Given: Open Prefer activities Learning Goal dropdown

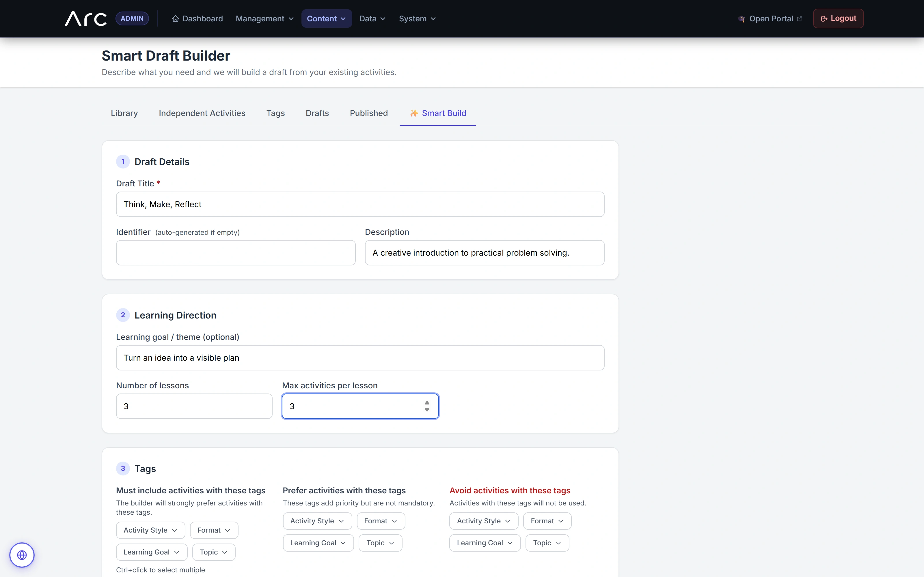Looking at the screenshot, I should 318,543.
